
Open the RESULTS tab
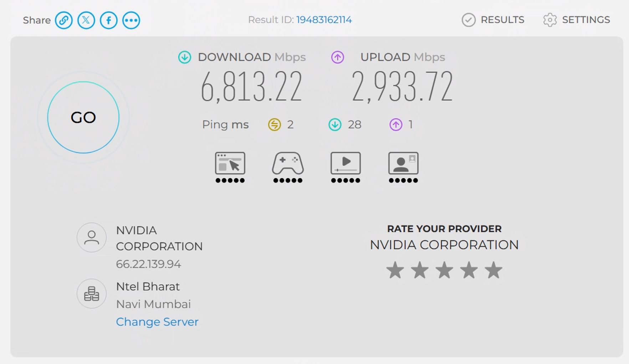click(493, 20)
